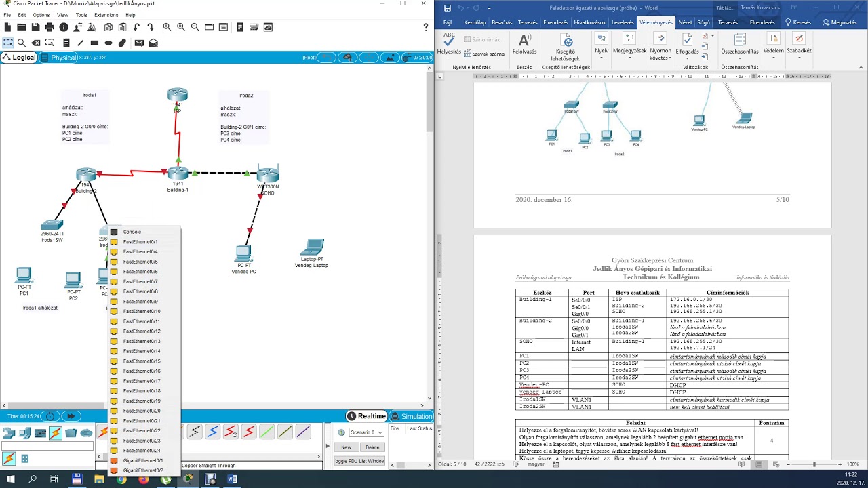Click the Helyesírás spell check icon in Word
Viewport: 868px width, 488px height.
coord(449,43)
